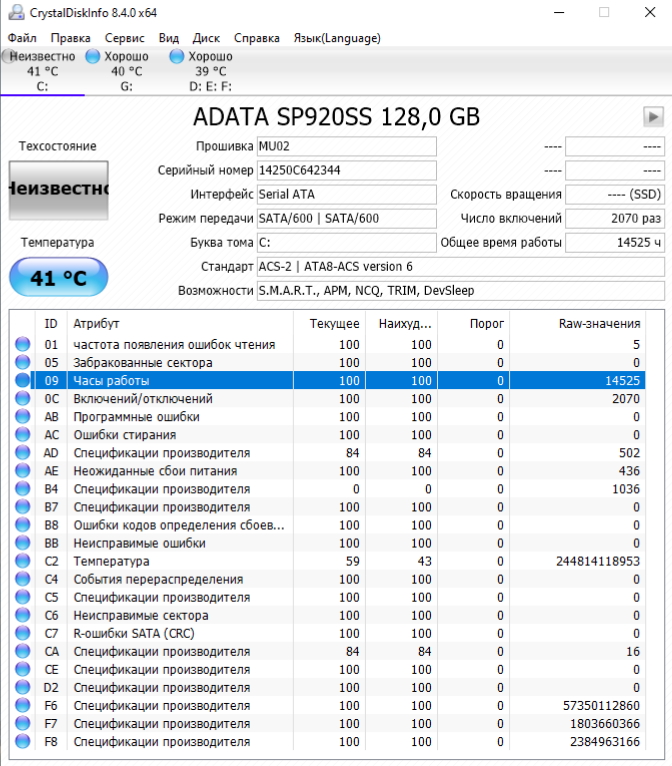This screenshot has height=766, width=672.
Task: Click the Число включений value 2070 раз
Action: (x=615, y=218)
